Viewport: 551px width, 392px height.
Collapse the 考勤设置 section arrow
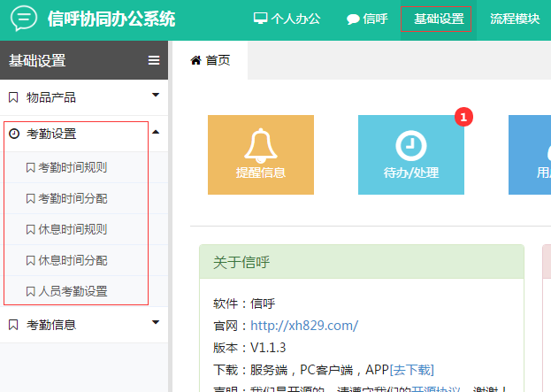coord(156,133)
